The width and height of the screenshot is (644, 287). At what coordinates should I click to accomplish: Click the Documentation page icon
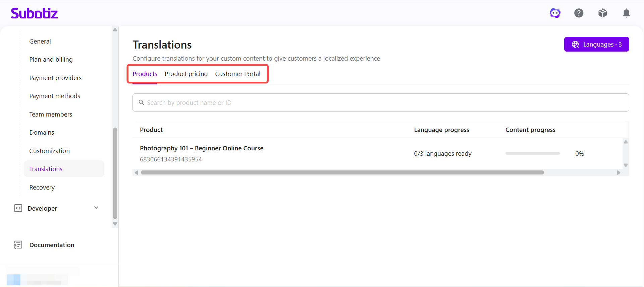(18, 245)
